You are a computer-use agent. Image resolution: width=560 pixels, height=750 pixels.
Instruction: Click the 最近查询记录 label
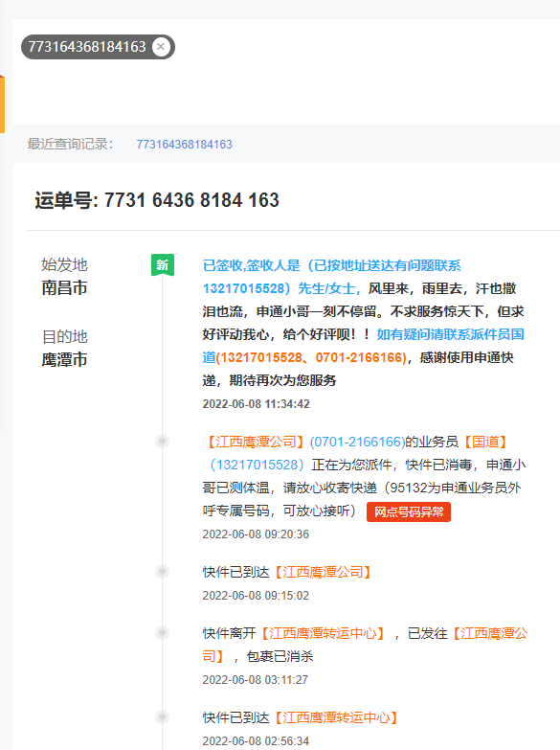(70, 144)
